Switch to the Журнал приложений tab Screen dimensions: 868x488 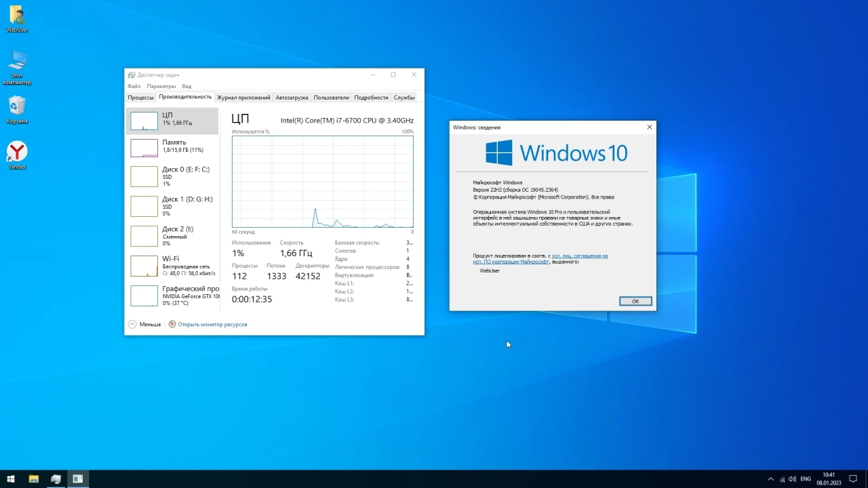pyautogui.click(x=243, y=98)
